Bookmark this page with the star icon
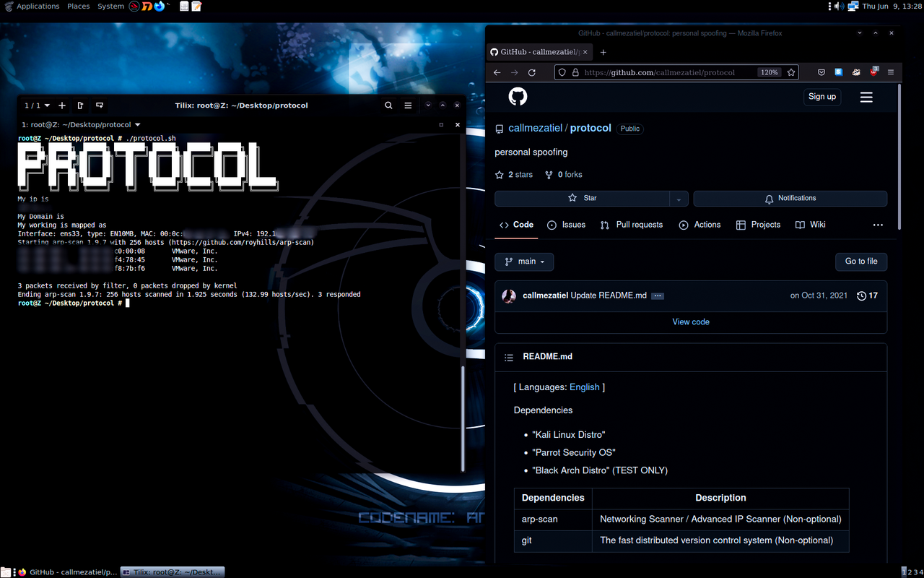Image resolution: width=924 pixels, height=578 pixels. coord(791,72)
